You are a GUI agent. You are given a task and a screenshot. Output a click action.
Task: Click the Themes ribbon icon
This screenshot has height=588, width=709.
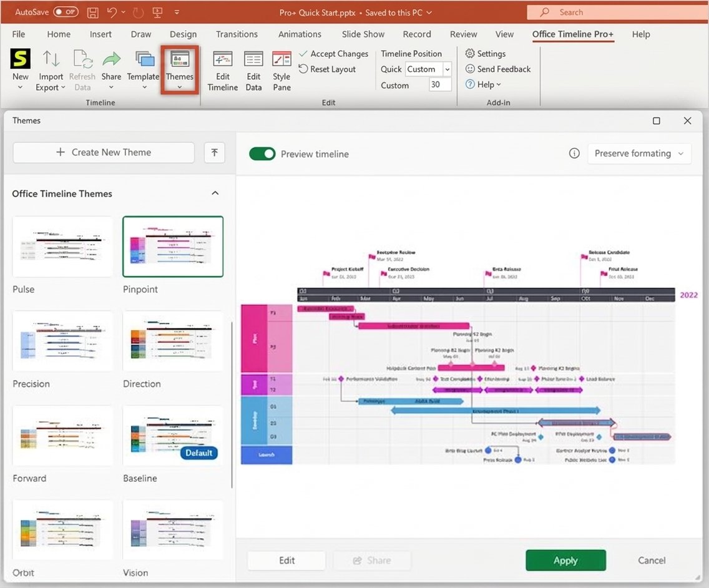tap(180, 59)
